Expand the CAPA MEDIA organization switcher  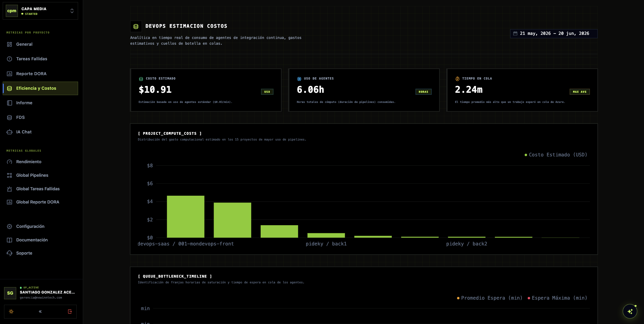40,11
